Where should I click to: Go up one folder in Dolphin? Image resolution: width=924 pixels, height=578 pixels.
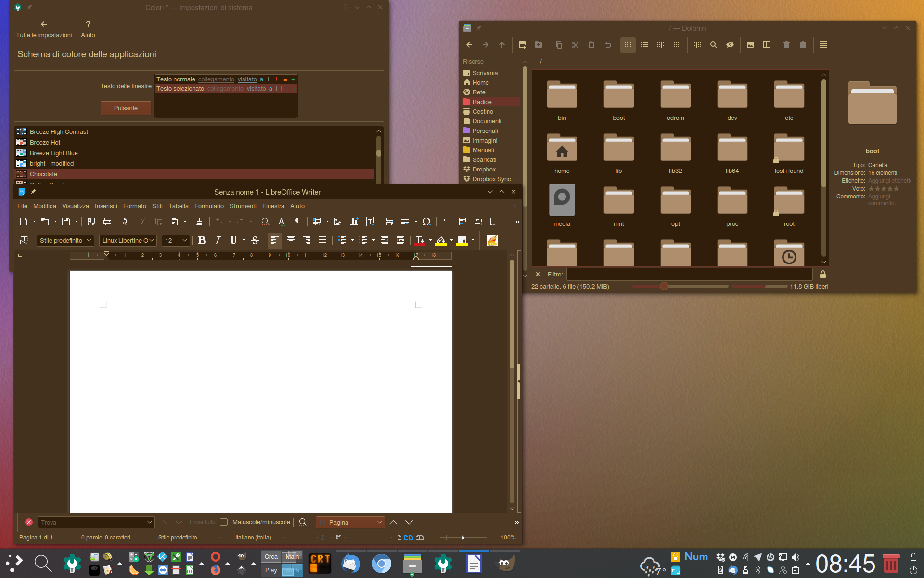coord(502,45)
